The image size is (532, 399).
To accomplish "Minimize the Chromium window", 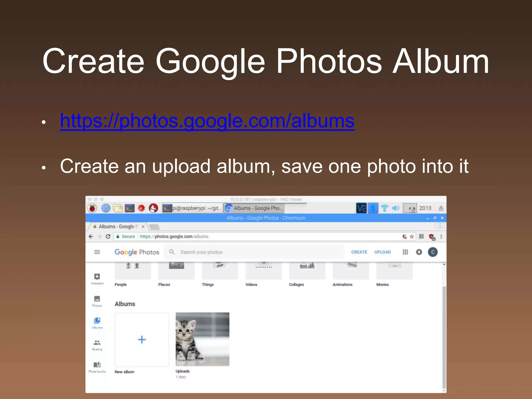I will pos(428,218).
